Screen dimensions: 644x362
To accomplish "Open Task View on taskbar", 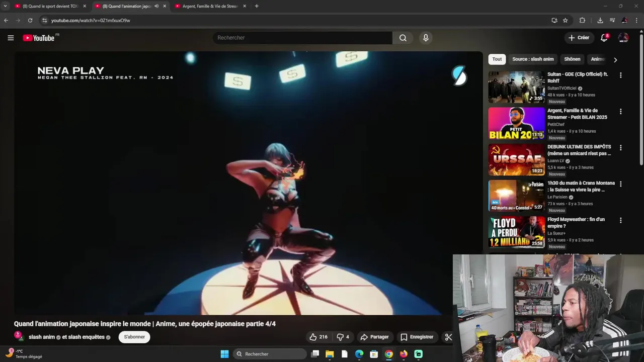I will coord(315,354).
